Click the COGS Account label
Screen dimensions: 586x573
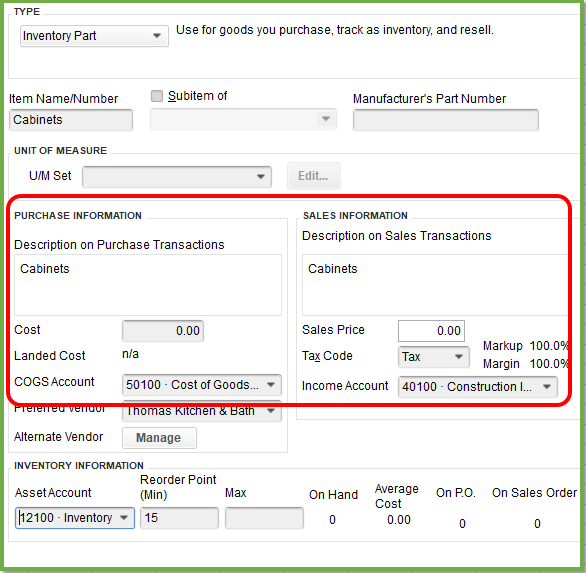pyautogui.click(x=54, y=382)
